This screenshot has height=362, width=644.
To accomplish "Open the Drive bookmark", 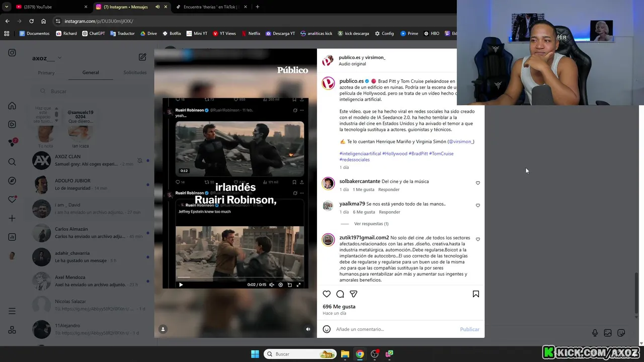I will point(148,33).
